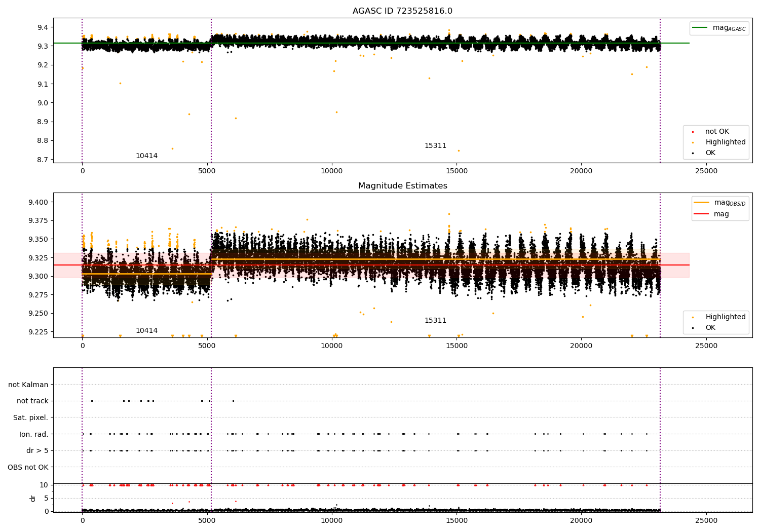Click the '9.225' y-tick in middle panel

(38, 332)
